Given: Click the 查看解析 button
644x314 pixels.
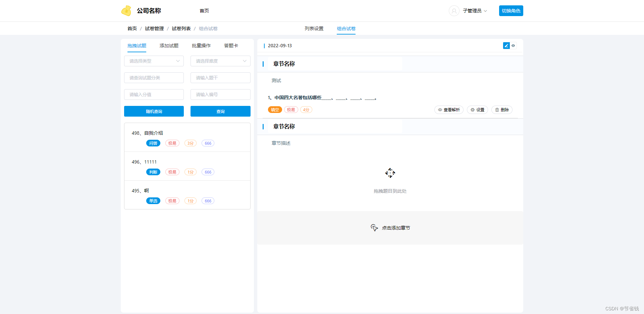Looking at the screenshot, I should [x=449, y=110].
